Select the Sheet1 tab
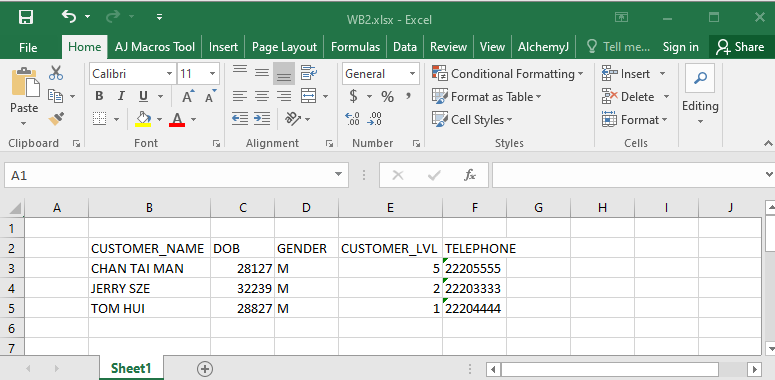Screen dimensions: 775x380 click(131, 368)
